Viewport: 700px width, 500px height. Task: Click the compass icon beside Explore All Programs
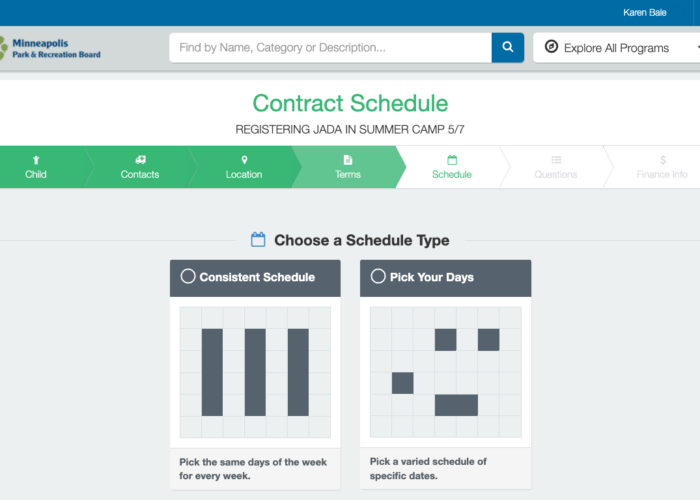pos(551,47)
